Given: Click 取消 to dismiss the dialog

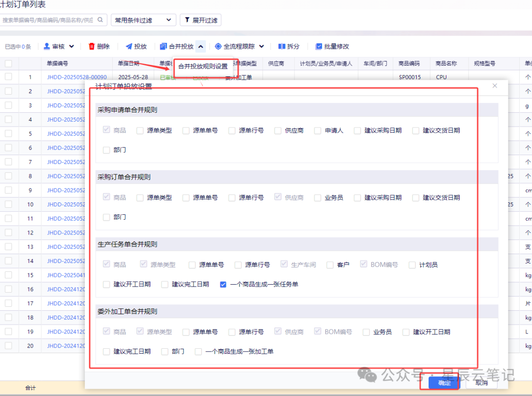Looking at the screenshot, I should pos(481,383).
